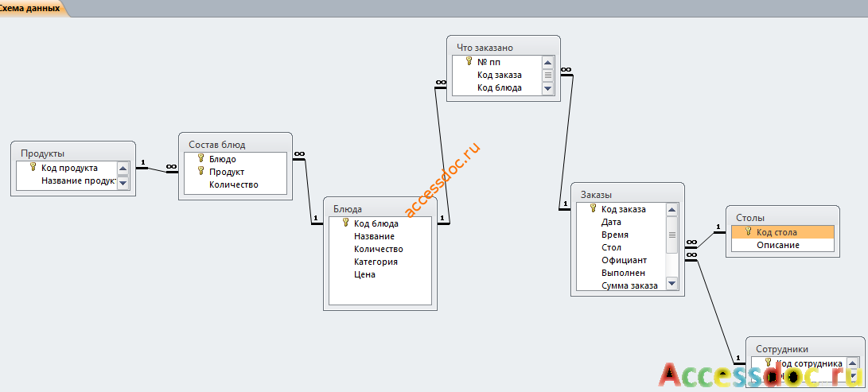868x392 pixels.
Task: Click the key icon beside Код блюда
Action: click(345, 223)
